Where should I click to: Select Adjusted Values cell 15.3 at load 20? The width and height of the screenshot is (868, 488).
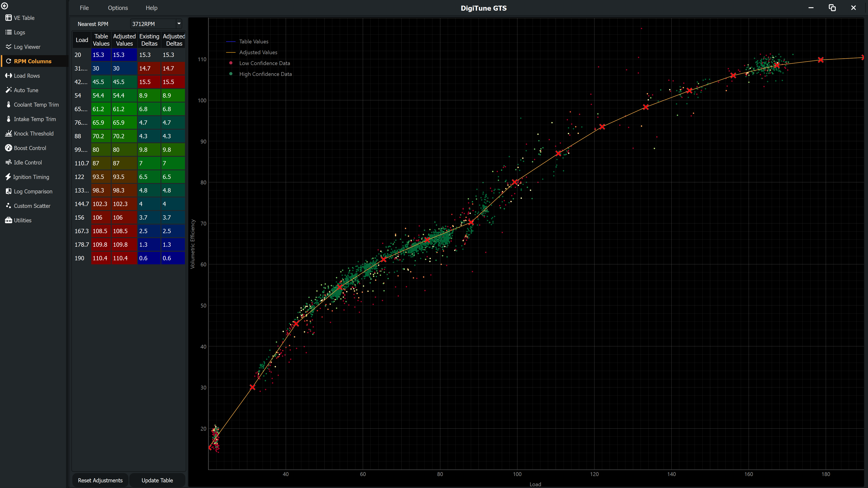coord(124,55)
